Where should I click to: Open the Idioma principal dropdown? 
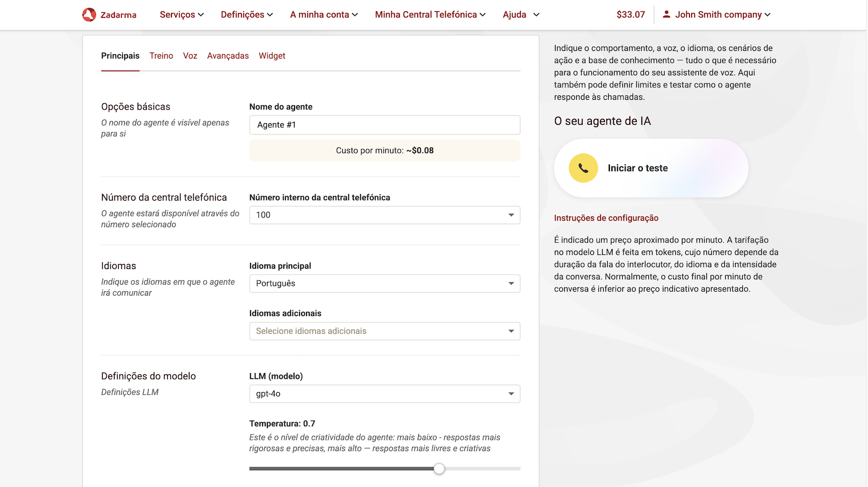point(385,284)
